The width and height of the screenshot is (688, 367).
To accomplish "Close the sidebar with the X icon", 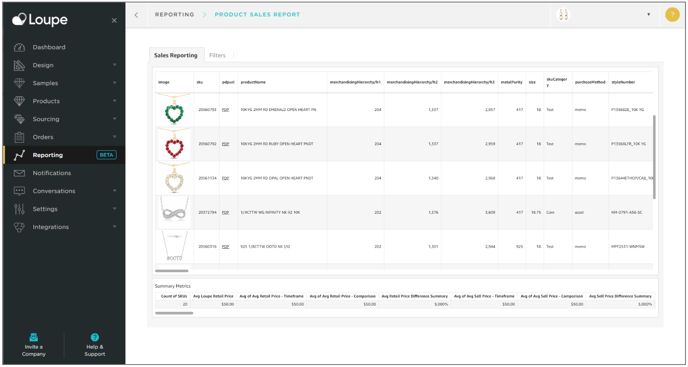I will (x=114, y=21).
